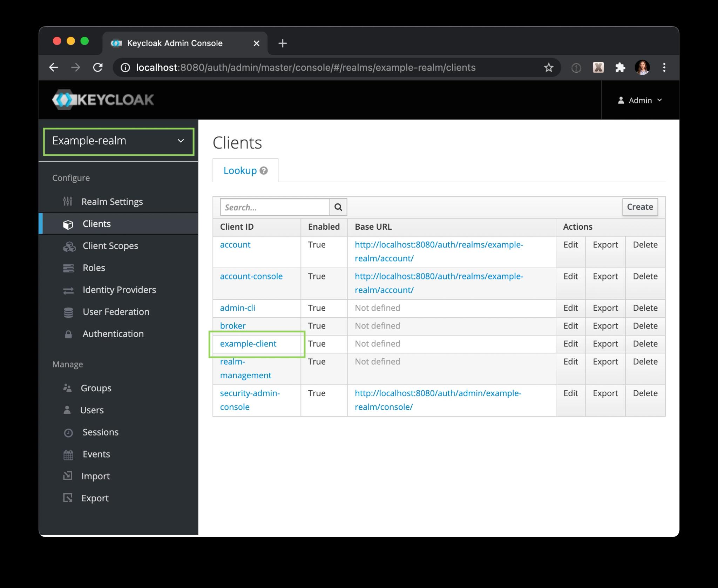
Task: Click the Lookup tab help question icon
Action: pos(264,170)
